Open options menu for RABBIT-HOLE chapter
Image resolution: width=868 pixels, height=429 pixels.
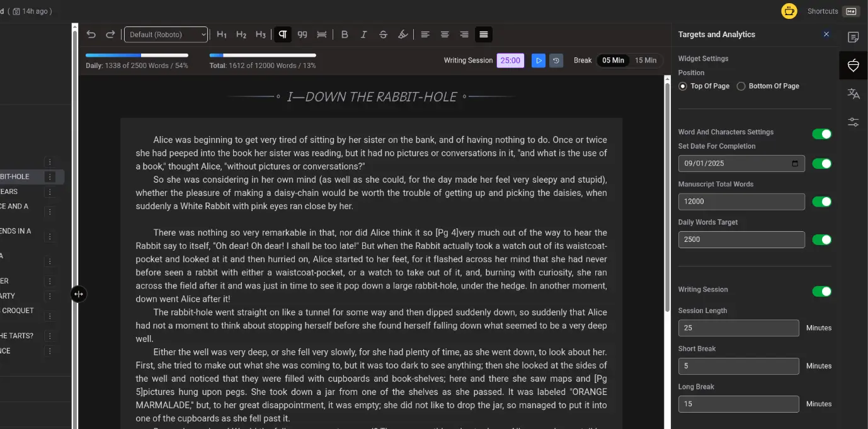coord(50,177)
